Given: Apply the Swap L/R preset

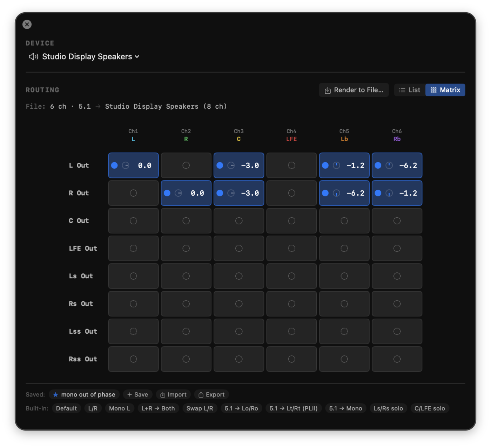Looking at the screenshot, I should click(200, 408).
